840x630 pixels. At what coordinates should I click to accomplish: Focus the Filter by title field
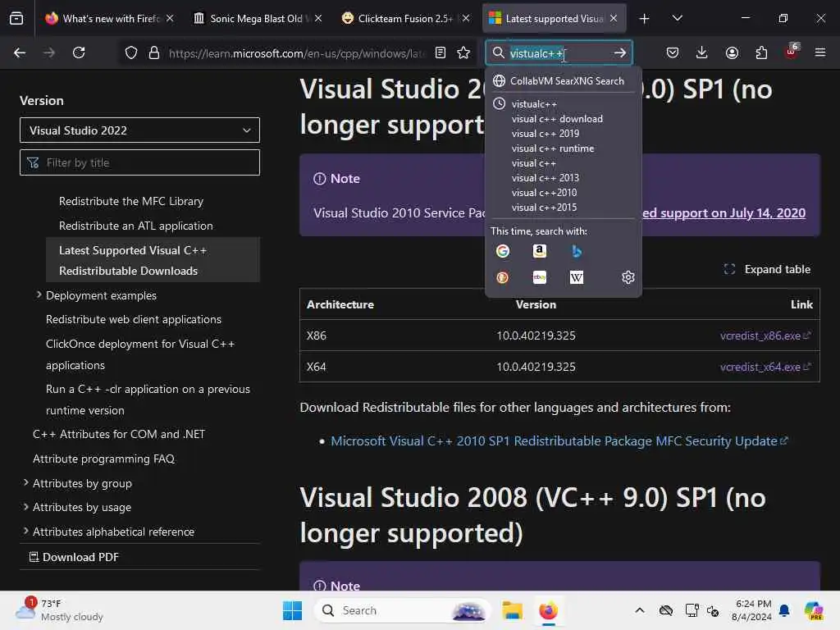139,162
